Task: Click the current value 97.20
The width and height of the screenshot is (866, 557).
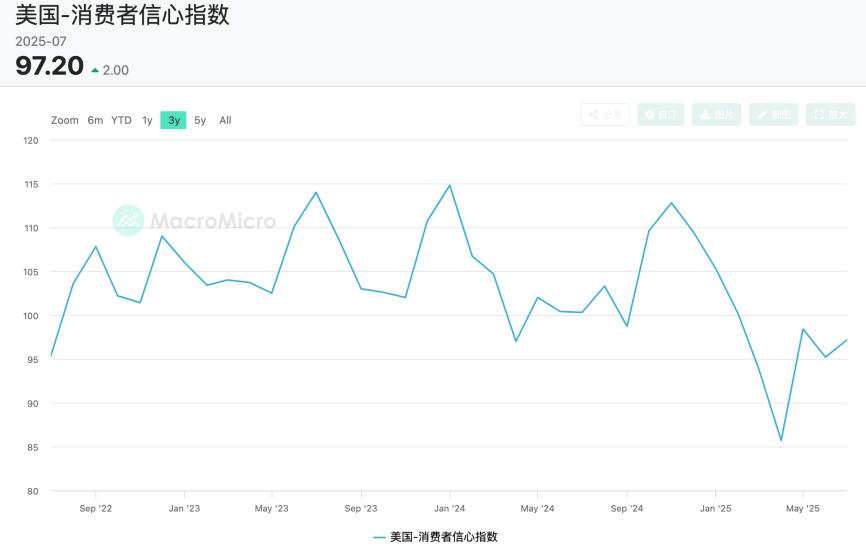Action: 50,66
